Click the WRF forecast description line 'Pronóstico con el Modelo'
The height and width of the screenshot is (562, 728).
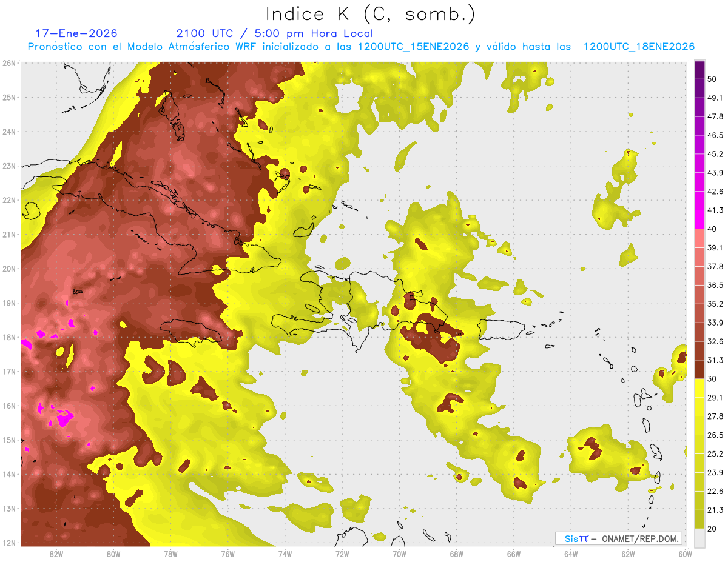(361, 47)
